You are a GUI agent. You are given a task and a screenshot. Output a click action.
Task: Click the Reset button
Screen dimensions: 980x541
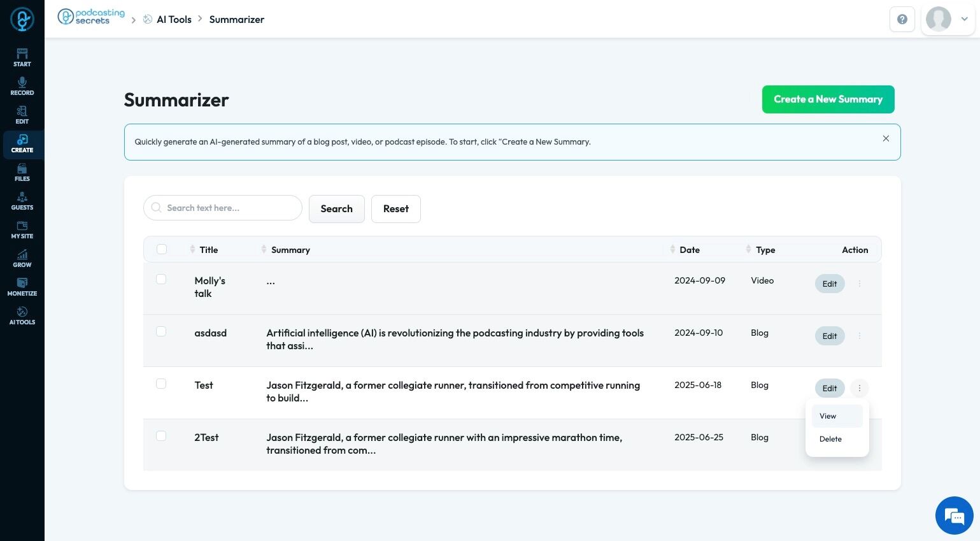(396, 209)
